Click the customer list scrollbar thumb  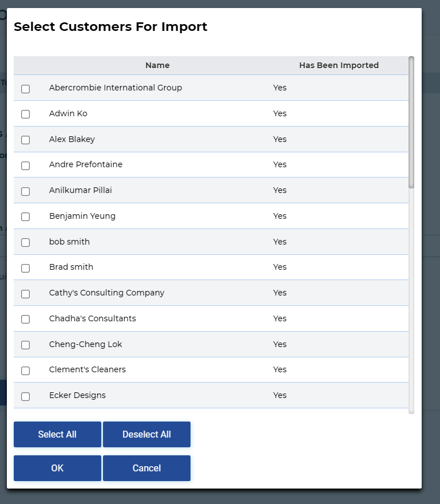point(411,122)
